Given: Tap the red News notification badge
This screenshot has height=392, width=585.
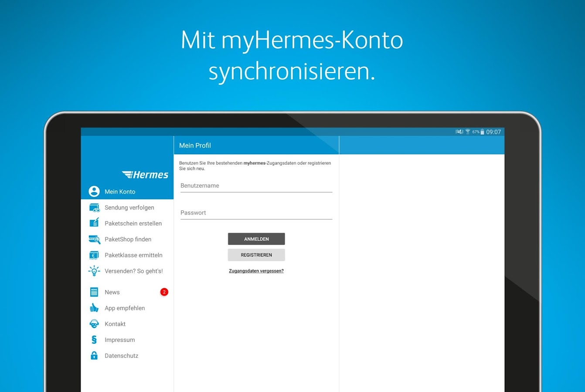Looking at the screenshot, I should point(164,292).
